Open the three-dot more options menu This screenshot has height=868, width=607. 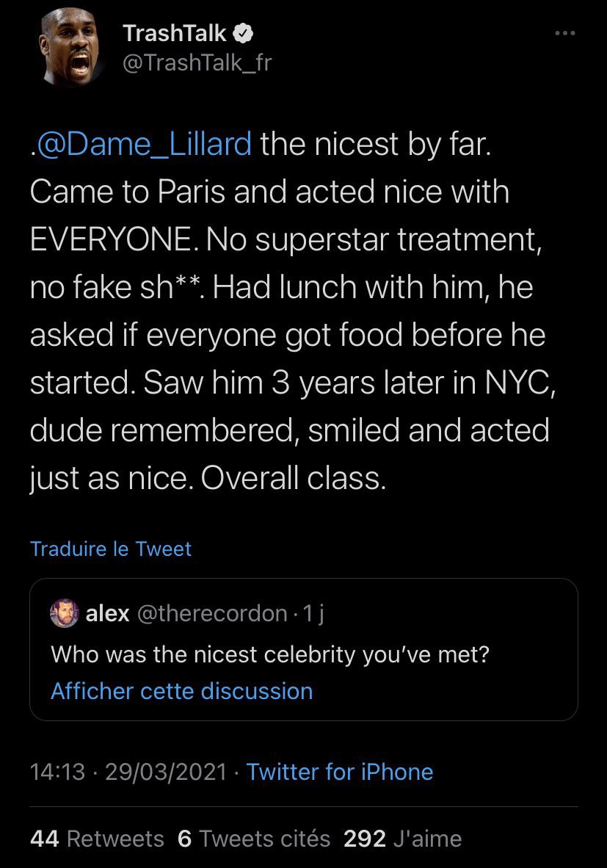[565, 33]
